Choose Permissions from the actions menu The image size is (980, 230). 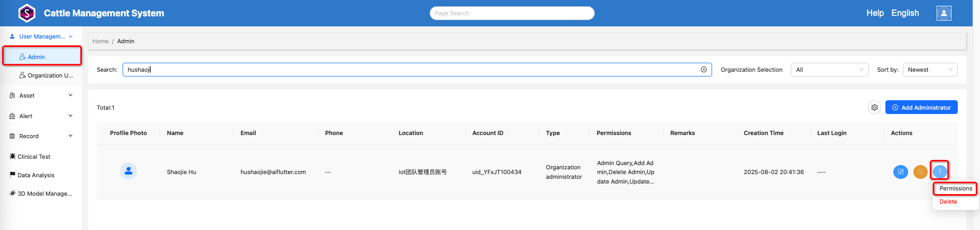tap(956, 188)
